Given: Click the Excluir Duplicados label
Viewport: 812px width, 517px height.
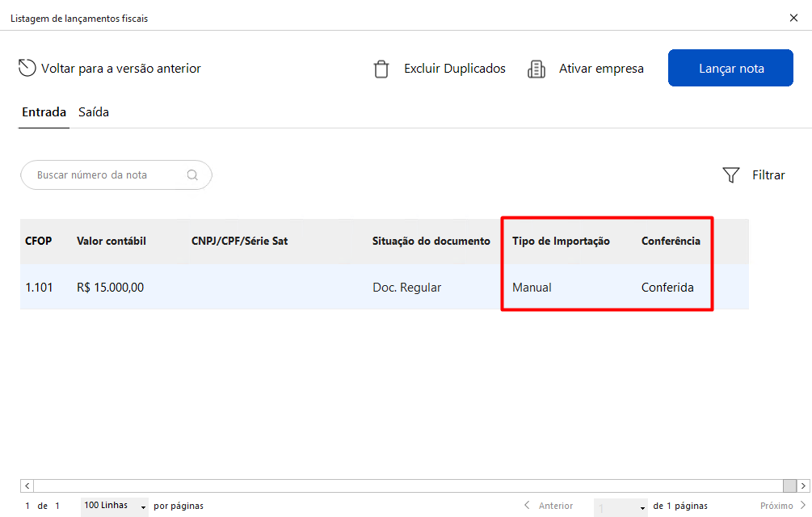Looking at the screenshot, I should (455, 69).
